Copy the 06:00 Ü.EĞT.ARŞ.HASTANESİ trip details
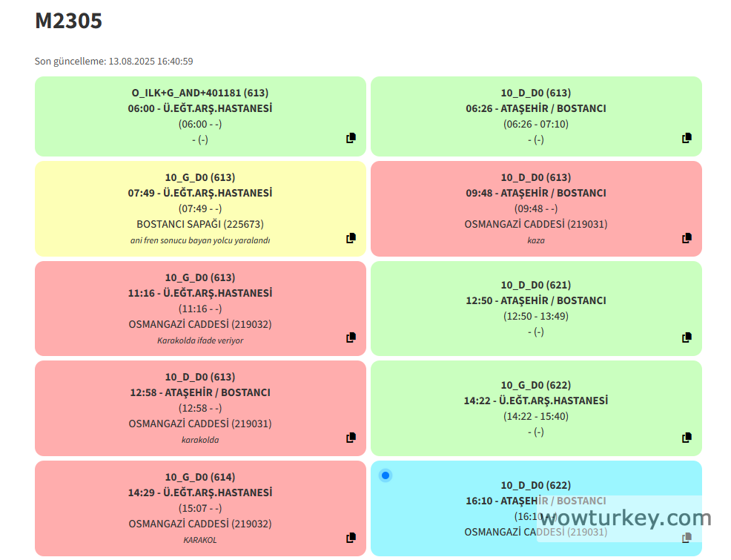Screen dimensions: 731x560 click(x=351, y=138)
